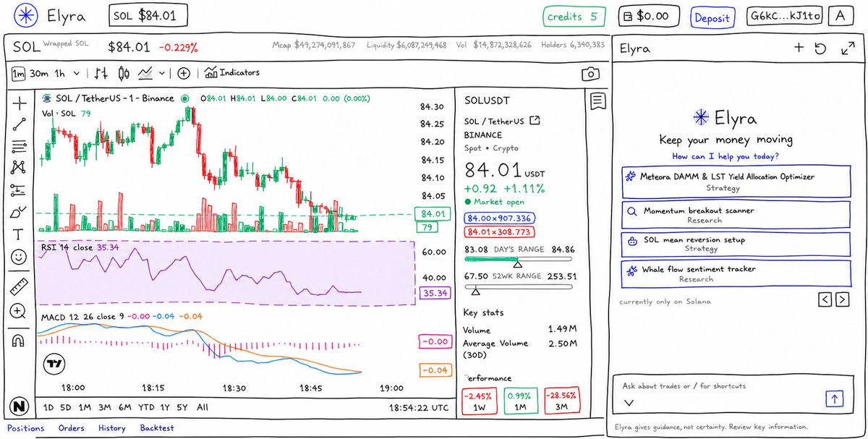Toggle the magnet snap mode
This screenshot has width=868, height=439.
[x=19, y=341]
